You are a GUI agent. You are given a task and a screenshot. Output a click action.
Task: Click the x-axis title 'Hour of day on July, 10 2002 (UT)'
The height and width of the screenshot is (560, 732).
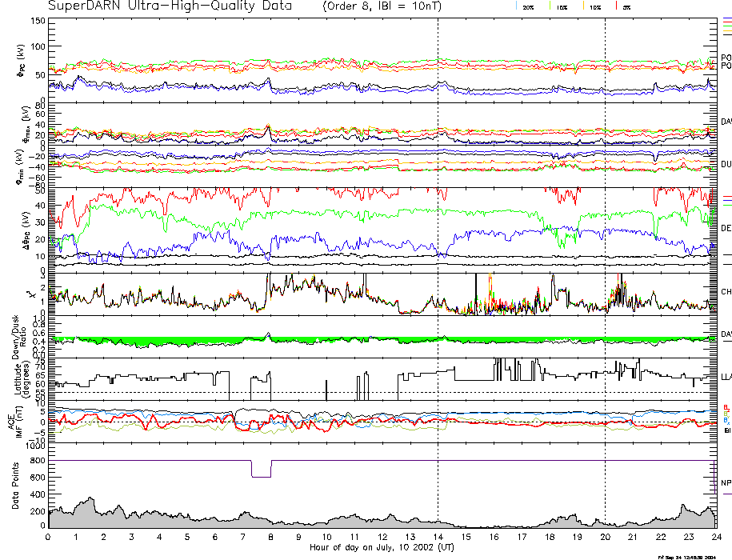[382, 548]
